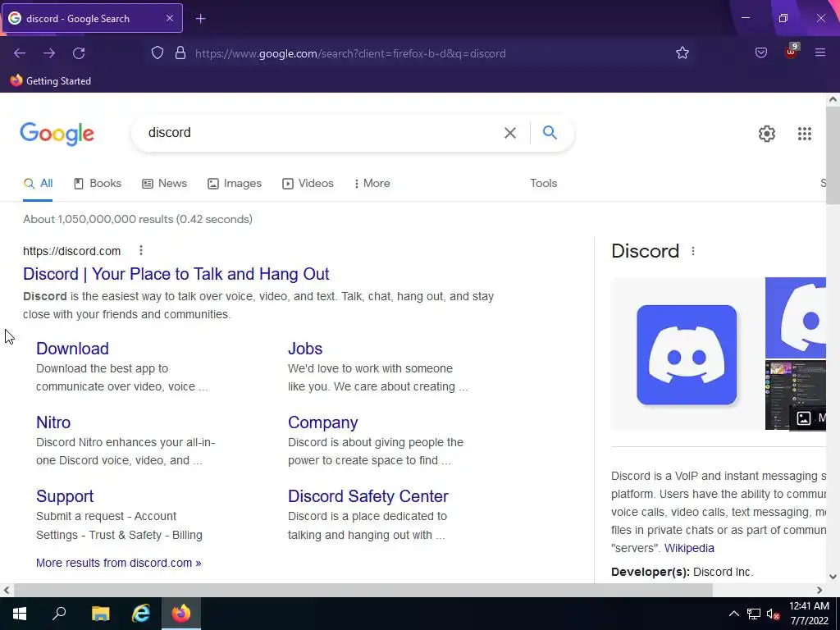Expand the More search categories menu
This screenshot has height=630, width=840.
click(x=372, y=183)
